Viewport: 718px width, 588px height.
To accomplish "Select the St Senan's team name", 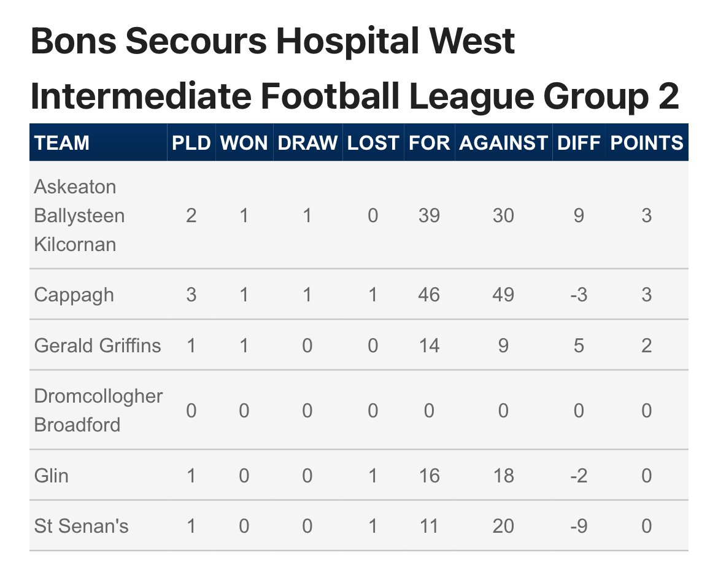I will click(81, 526).
